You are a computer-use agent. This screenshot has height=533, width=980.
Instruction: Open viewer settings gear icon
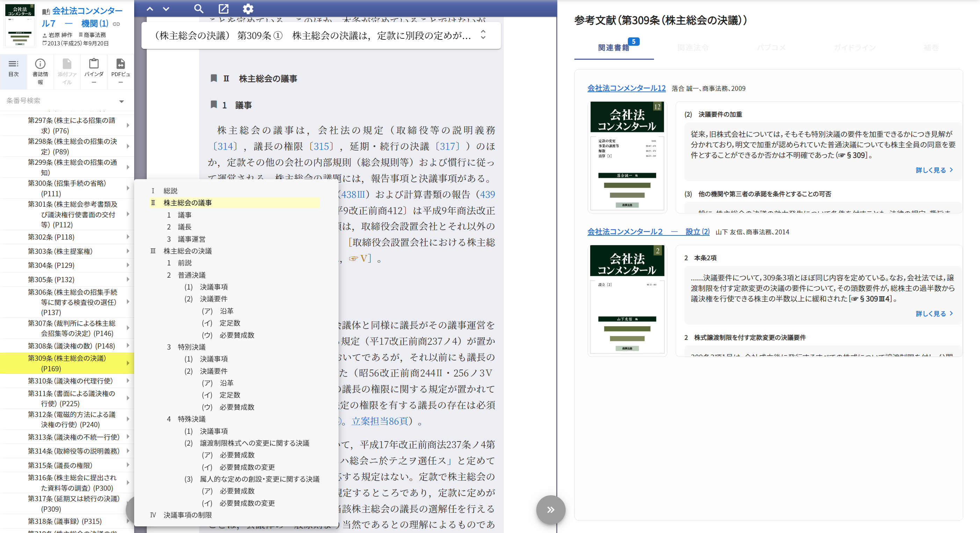tap(248, 8)
